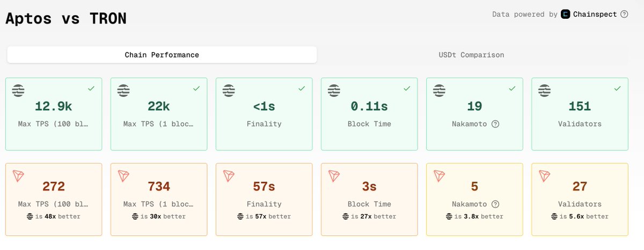
Task: Click the small Aptos icon beside 57x better
Action: (240, 217)
